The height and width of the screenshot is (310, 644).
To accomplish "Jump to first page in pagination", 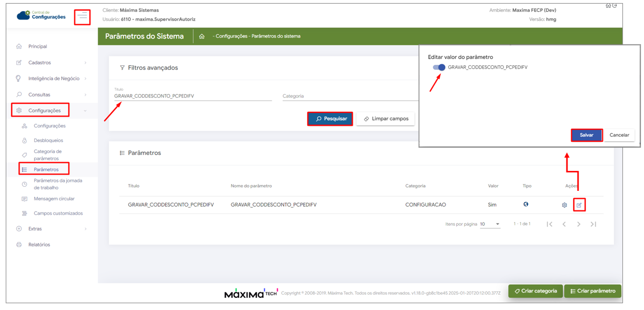I will [x=550, y=225].
